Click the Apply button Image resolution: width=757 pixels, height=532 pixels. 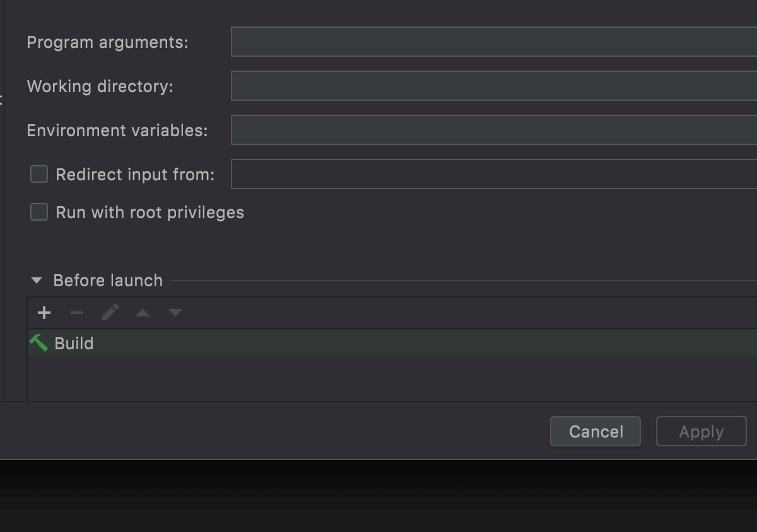[701, 432]
